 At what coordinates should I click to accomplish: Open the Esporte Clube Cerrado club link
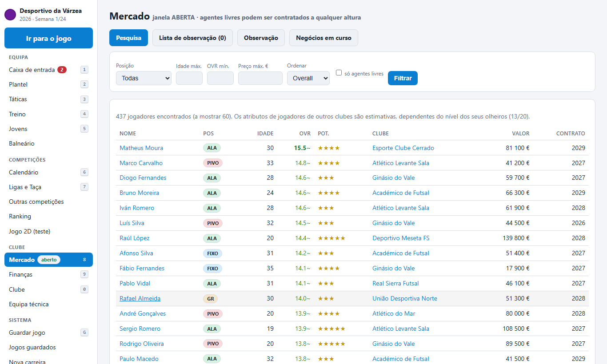403,148
